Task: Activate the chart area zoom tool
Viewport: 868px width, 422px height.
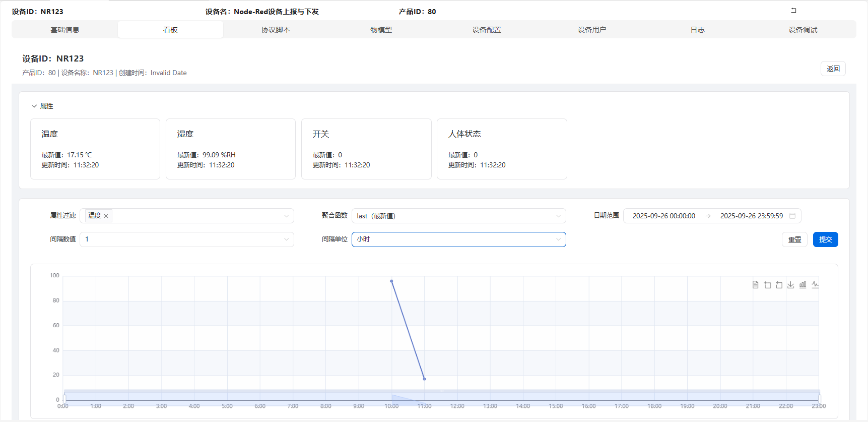Action: click(767, 285)
